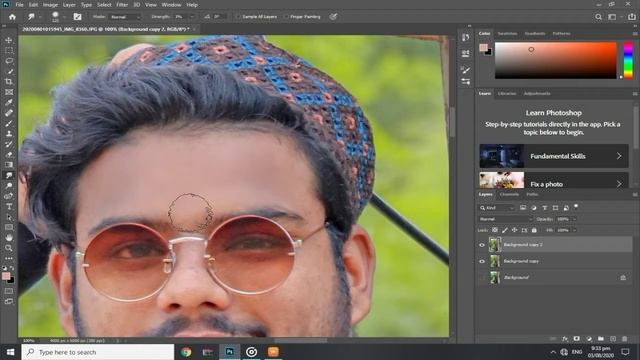
Task: Select the Hand tool
Action: 9,238
